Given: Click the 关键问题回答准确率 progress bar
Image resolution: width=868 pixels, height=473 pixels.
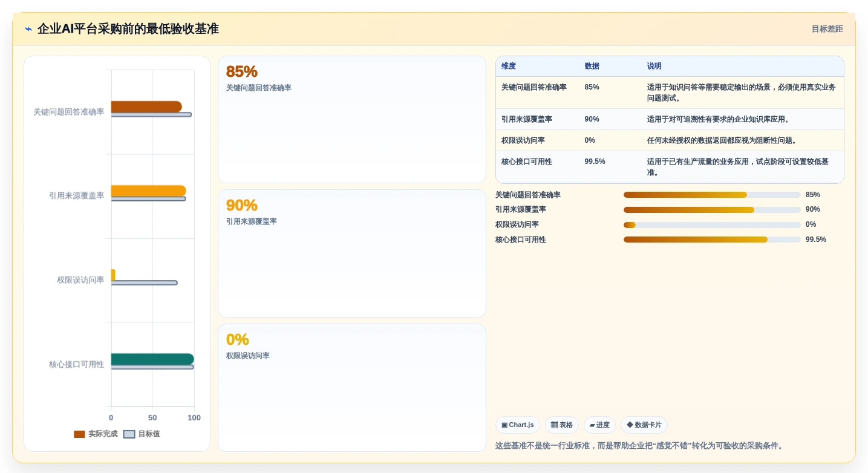Looking at the screenshot, I should 712,195.
